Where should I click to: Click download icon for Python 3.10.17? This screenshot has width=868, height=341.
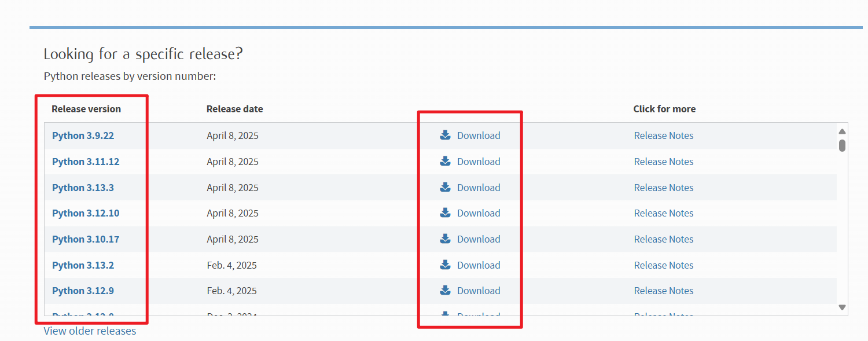445,239
